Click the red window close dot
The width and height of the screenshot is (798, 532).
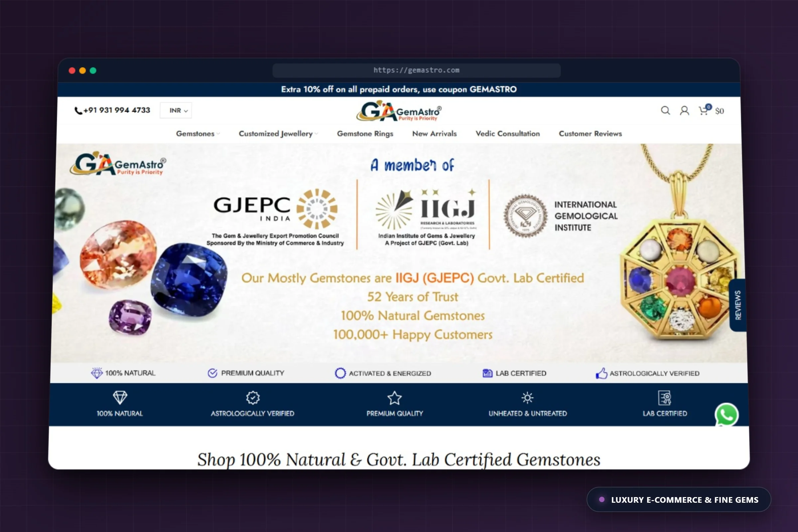(72, 70)
